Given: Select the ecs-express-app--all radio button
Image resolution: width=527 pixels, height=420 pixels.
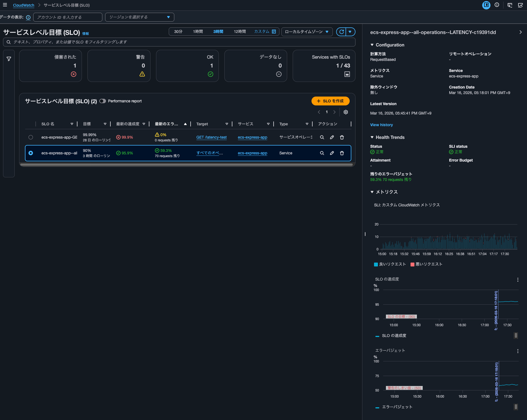Looking at the screenshot, I should click(31, 153).
